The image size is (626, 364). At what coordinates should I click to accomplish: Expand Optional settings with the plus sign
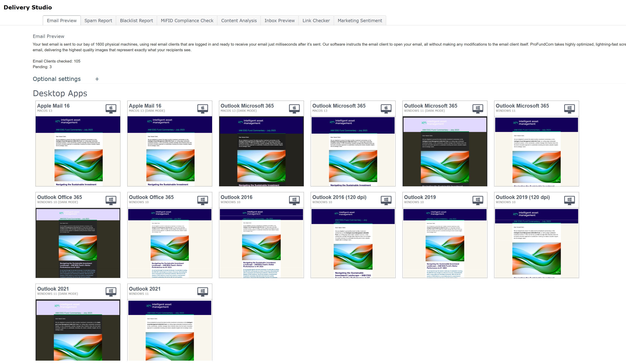coord(97,79)
